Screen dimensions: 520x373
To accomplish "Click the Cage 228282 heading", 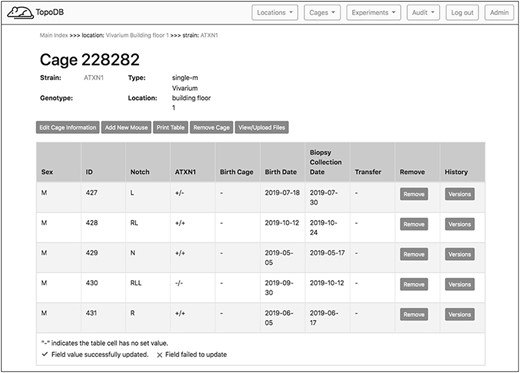I will pyautogui.click(x=90, y=60).
